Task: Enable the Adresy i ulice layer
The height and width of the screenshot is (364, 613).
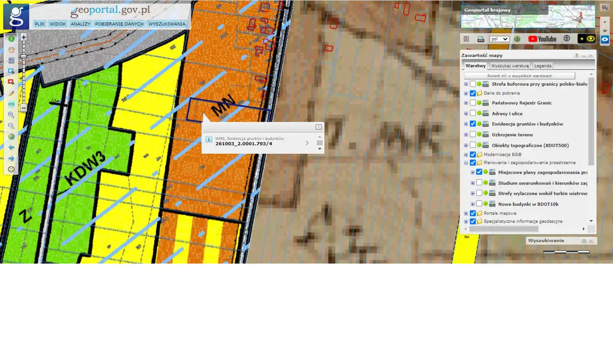Action: (x=473, y=114)
